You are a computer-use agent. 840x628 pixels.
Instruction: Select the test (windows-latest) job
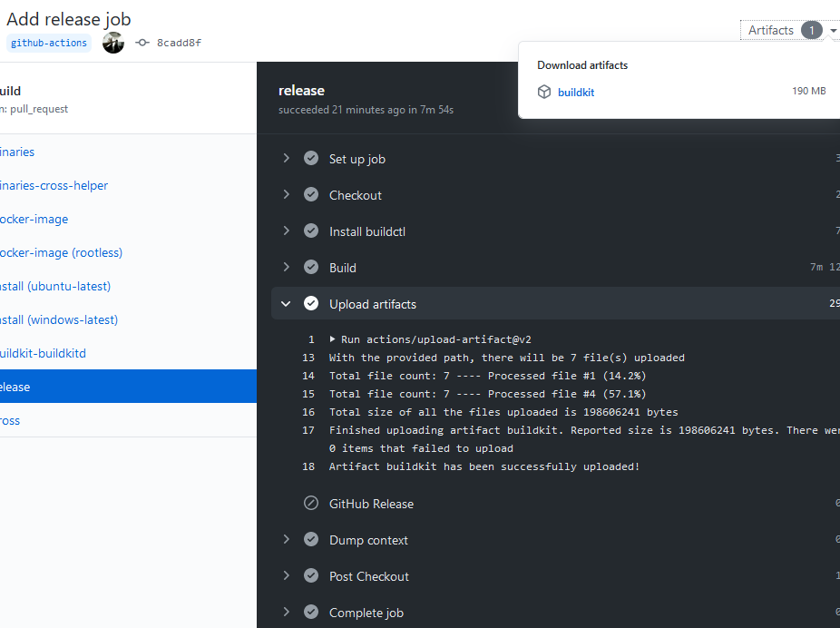pyautogui.click(x=60, y=319)
